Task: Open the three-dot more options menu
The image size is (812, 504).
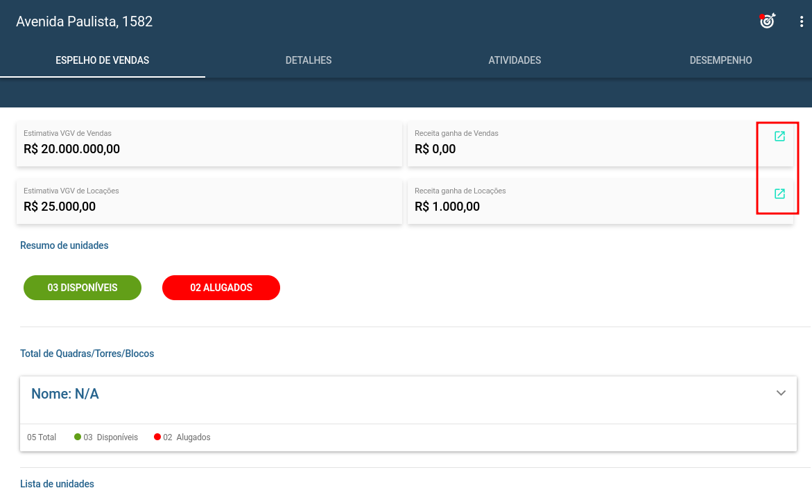Action: pos(801,21)
